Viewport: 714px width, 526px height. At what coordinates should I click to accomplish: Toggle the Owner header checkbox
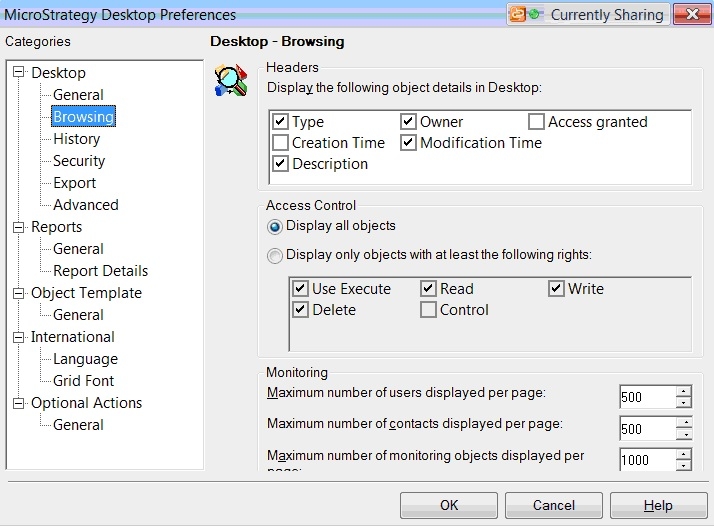[x=408, y=122]
